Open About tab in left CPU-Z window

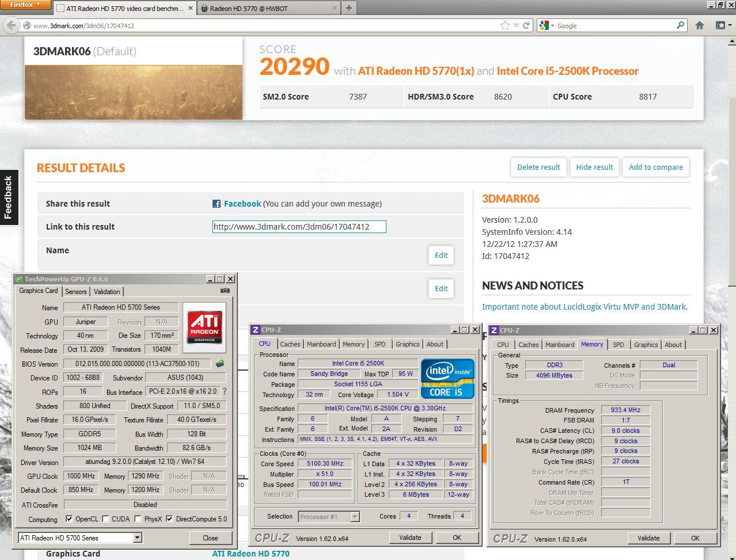click(435, 344)
